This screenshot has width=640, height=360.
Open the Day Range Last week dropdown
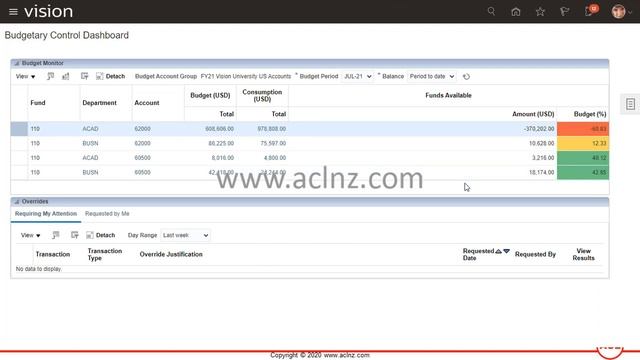click(x=185, y=235)
